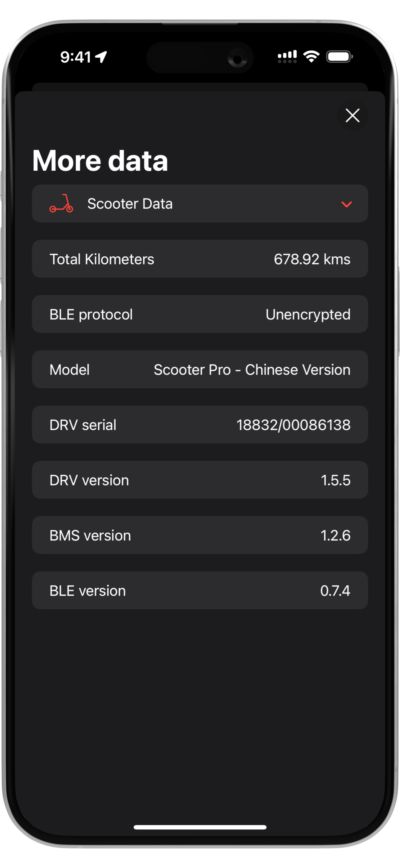The image size is (400, 868).
Task: Tap the battery status icon
Action: coord(340,56)
